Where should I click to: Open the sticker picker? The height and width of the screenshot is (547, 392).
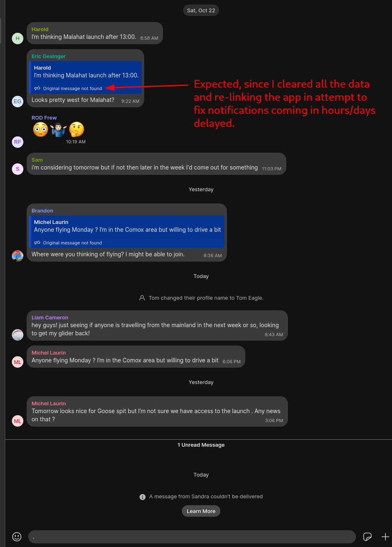367,537
